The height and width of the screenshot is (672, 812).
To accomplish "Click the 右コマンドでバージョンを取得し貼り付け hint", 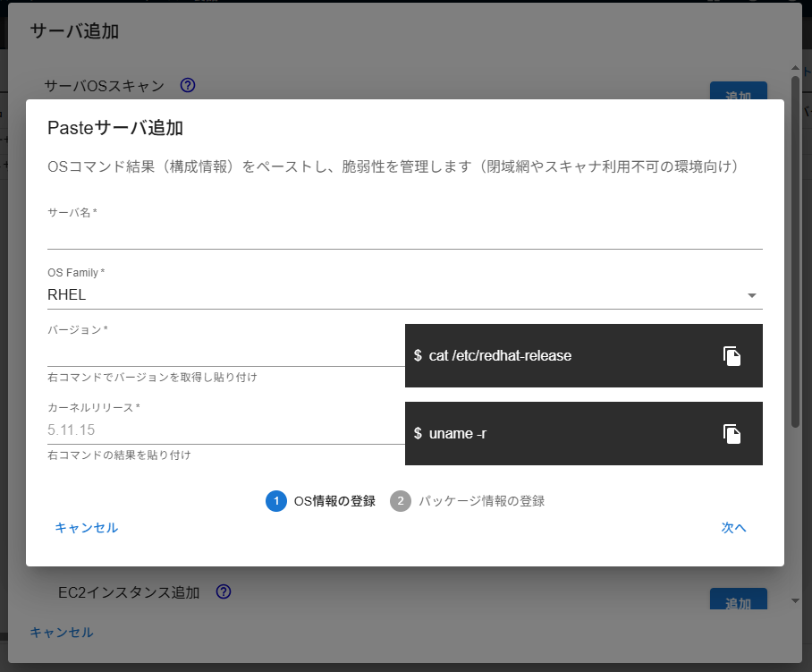I will click(x=152, y=378).
